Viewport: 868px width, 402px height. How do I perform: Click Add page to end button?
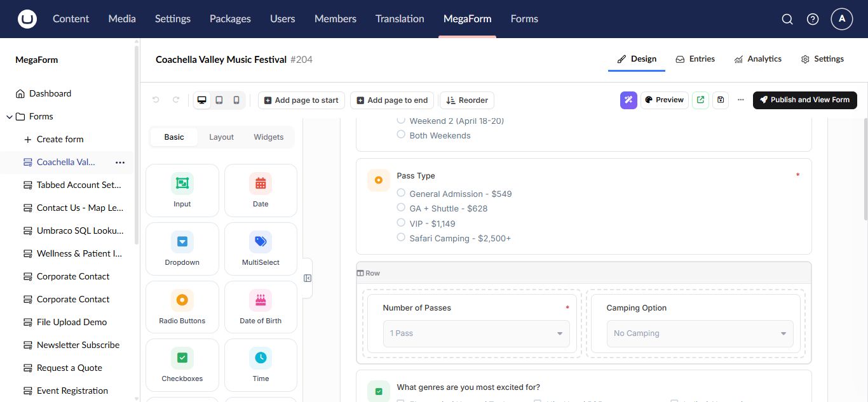[x=392, y=100]
